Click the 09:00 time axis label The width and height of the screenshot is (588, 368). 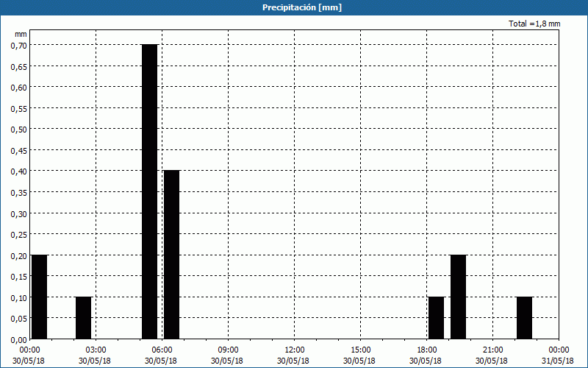click(x=228, y=350)
